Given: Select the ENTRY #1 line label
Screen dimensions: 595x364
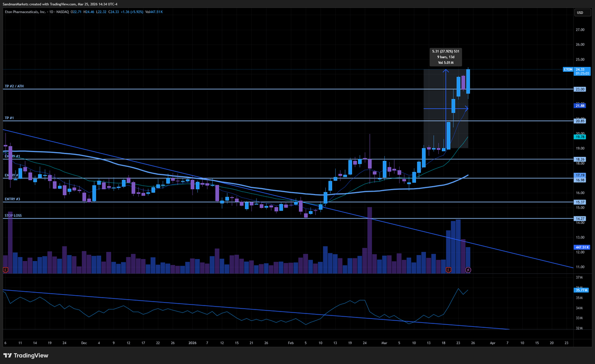Looking at the screenshot, I should point(12,156).
